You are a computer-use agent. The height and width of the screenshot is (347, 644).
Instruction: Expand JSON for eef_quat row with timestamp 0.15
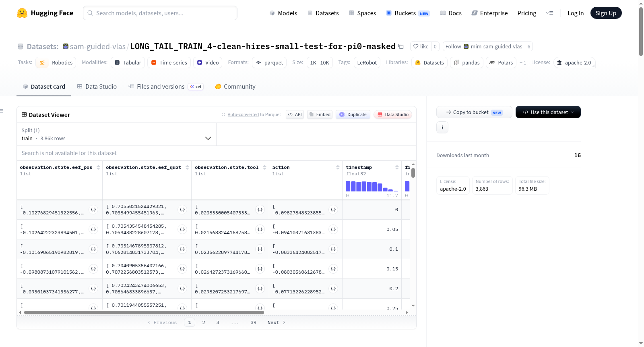[182, 269]
